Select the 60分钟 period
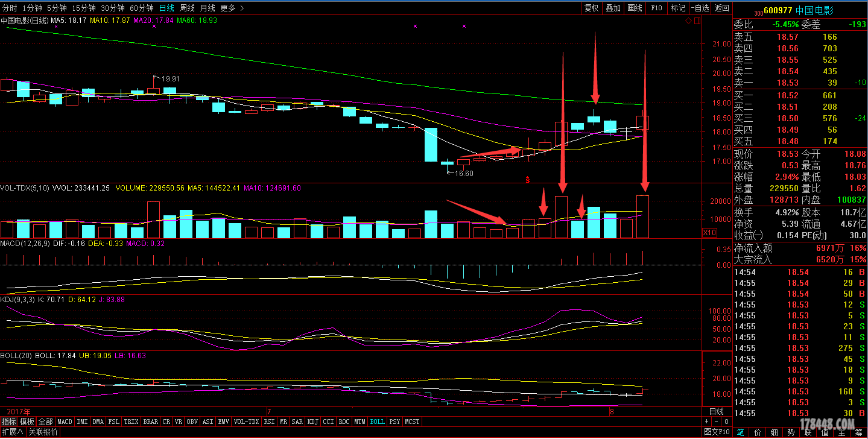Image resolution: width=868 pixels, height=439 pixels. click(x=142, y=8)
